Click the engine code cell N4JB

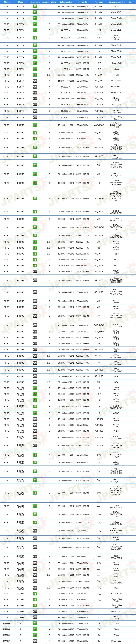tap(116, 75)
